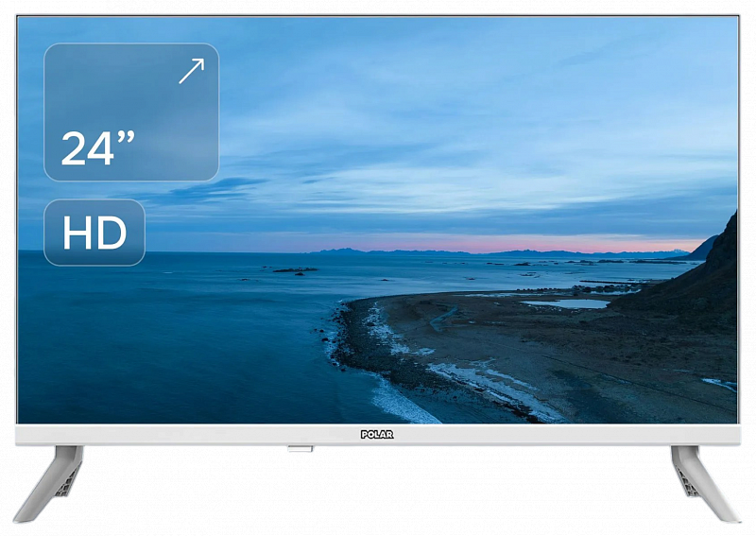Click the "24”" text
The image size is (756, 536).
tap(98, 148)
